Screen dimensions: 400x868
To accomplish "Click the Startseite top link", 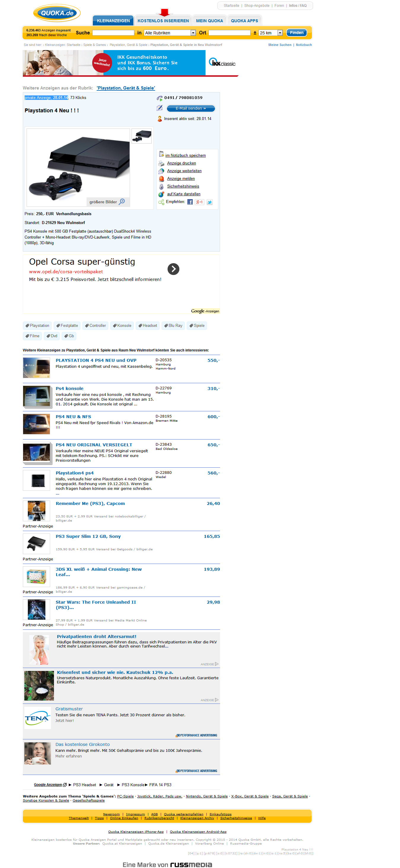I will pyautogui.click(x=231, y=6).
